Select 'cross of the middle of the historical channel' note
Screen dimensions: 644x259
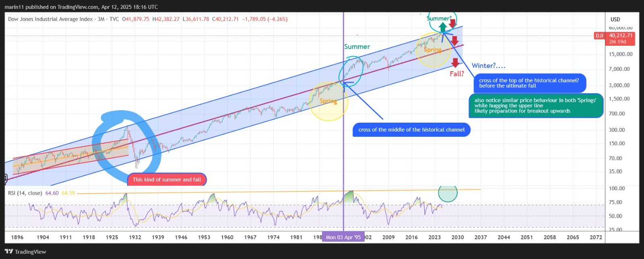pos(411,130)
